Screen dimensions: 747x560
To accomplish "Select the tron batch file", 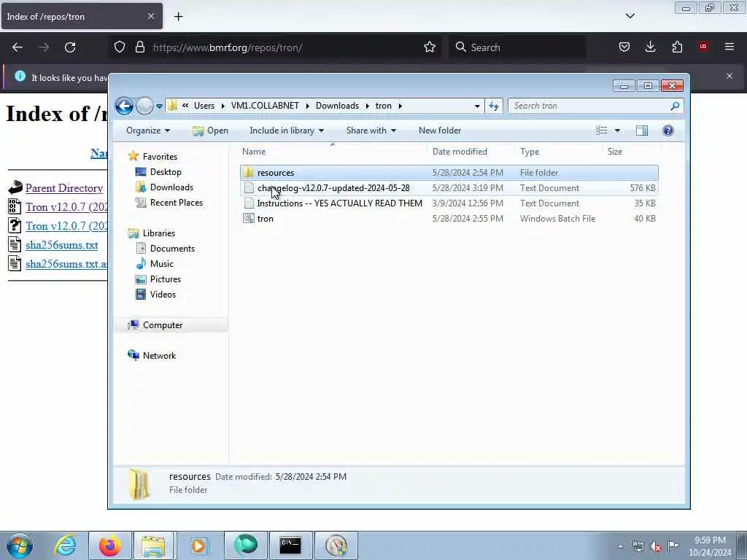I will tap(449, 219).
